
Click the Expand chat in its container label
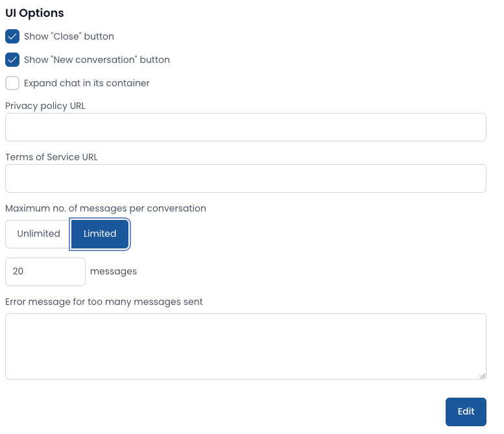coord(87,83)
